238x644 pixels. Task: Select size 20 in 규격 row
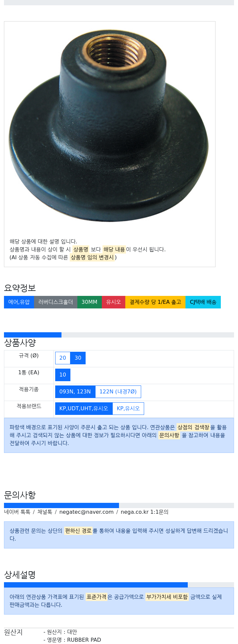pos(62,358)
